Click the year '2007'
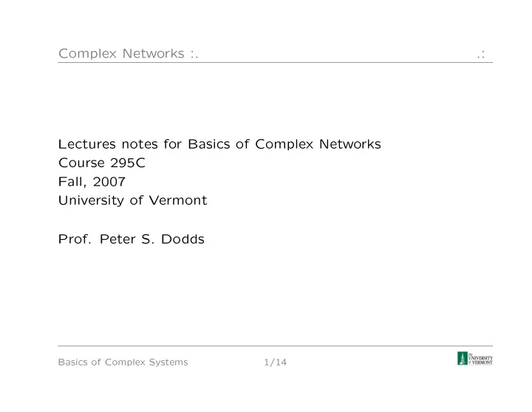Screen dimensions: 532x412 pos(109,182)
